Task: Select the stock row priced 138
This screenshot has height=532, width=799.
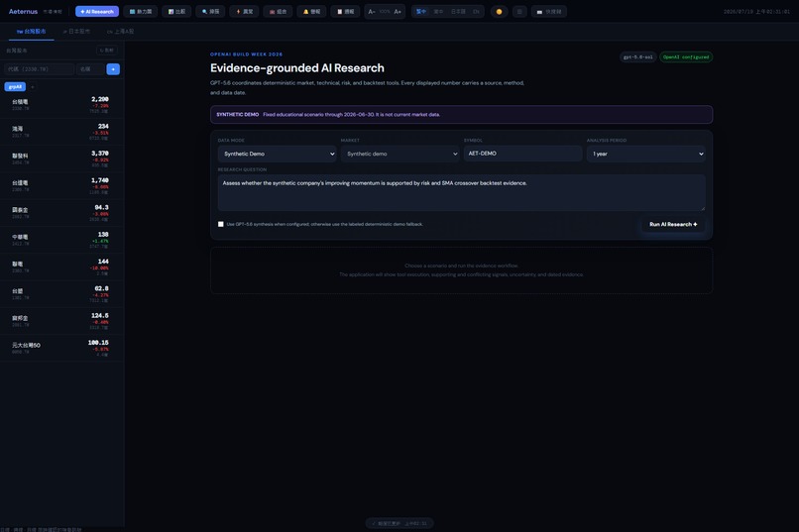Action: pos(61,240)
